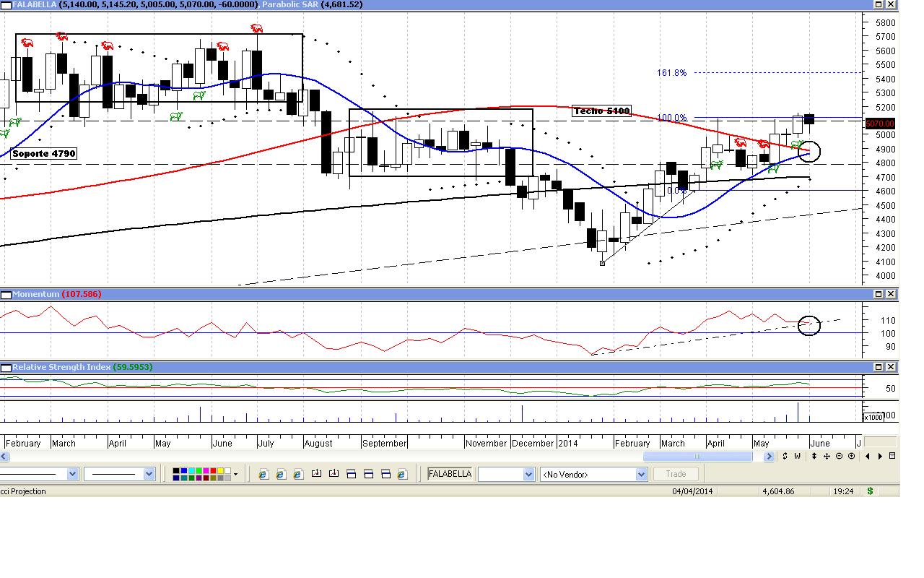The height and width of the screenshot is (578, 924).
Task: Select the "Soporte 4790" text label
Action: click(x=43, y=153)
